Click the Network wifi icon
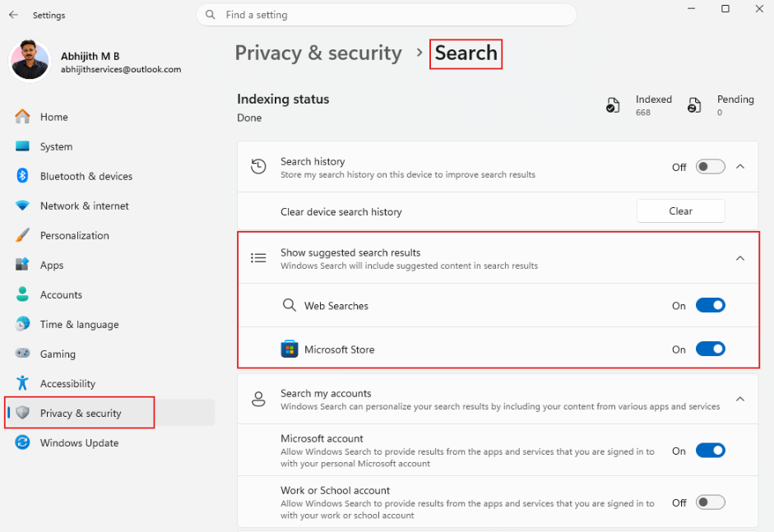 click(22, 206)
